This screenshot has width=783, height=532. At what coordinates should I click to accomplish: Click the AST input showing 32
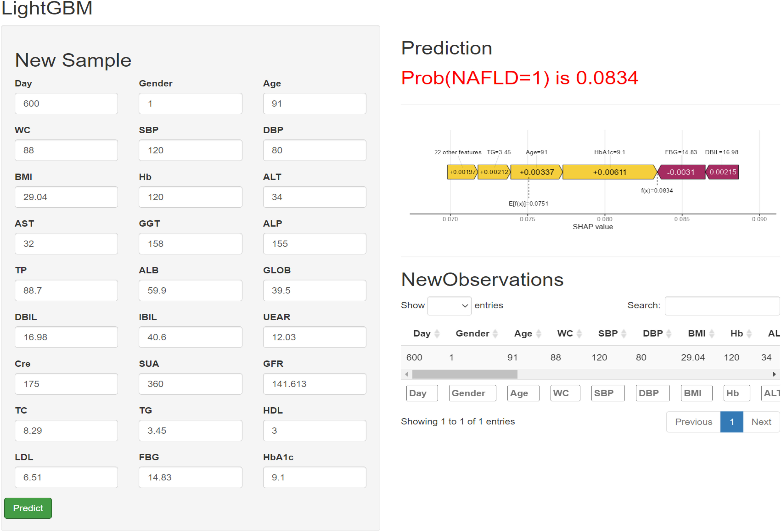tap(66, 243)
